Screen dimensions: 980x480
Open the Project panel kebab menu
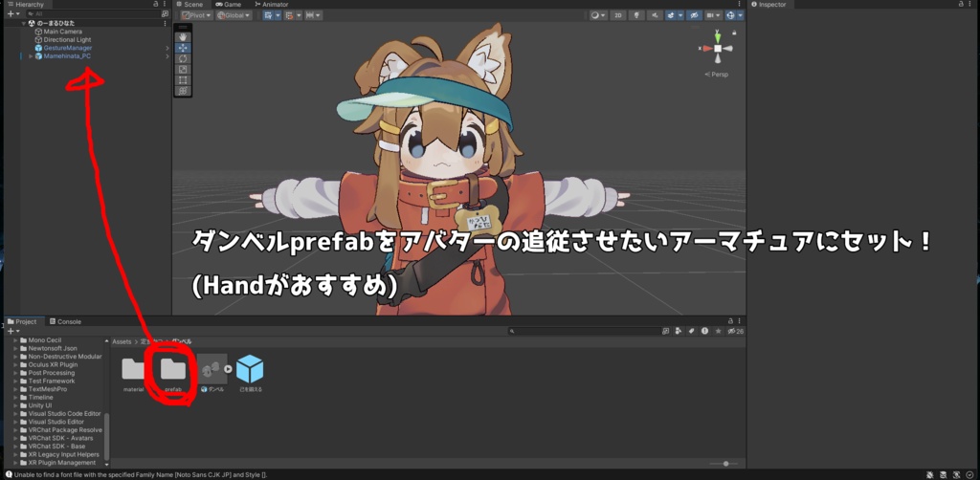(740, 321)
